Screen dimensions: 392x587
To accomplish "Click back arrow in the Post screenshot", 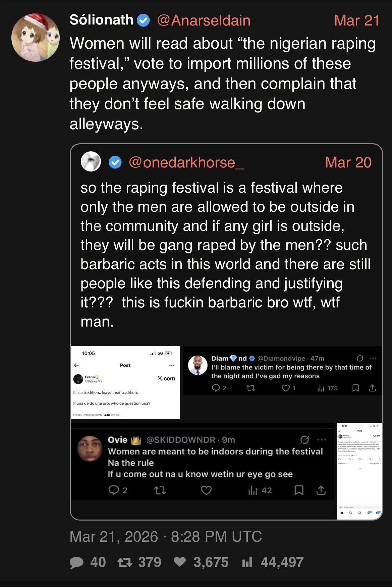I will 76,365.
